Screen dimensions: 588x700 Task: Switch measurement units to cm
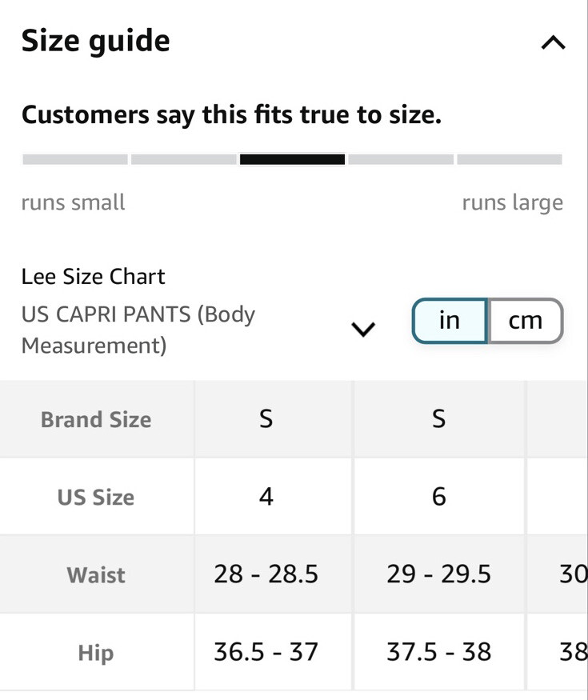tap(525, 320)
